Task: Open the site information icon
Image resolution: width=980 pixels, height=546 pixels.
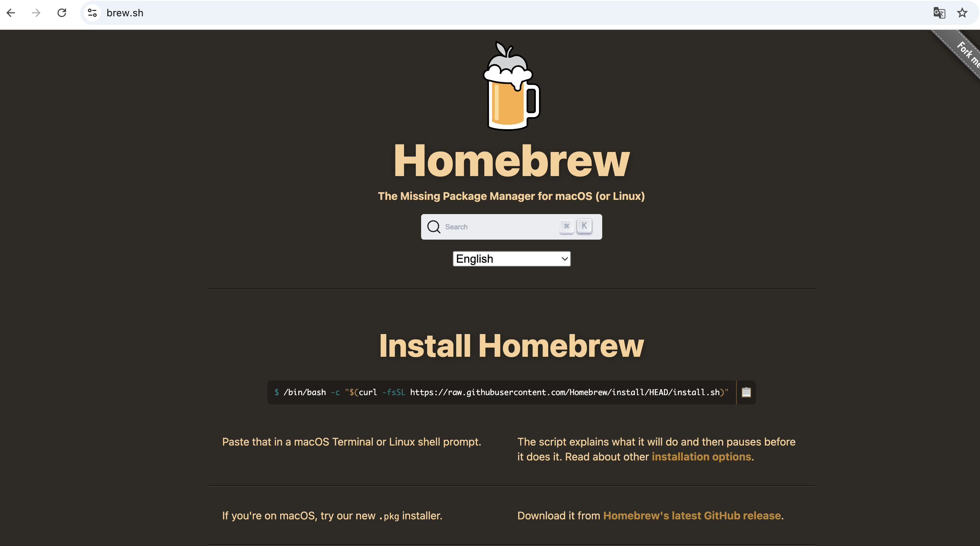Action: pos(92,13)
